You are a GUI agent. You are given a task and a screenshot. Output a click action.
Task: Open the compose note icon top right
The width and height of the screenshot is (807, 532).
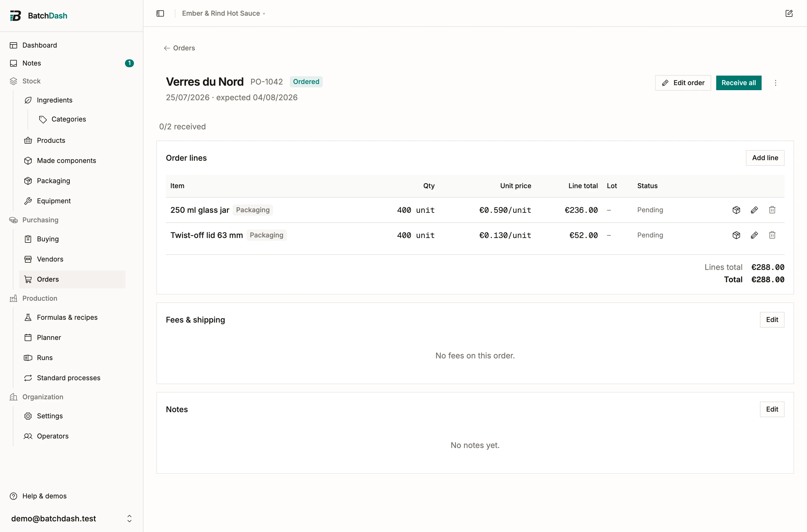[789, 13]
